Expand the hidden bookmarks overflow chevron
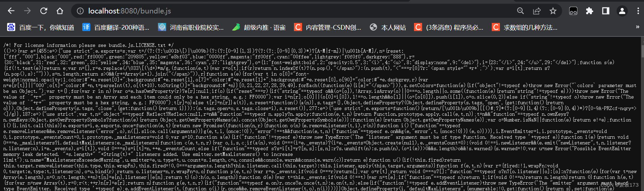644x191 pixels. coord(637,27)
